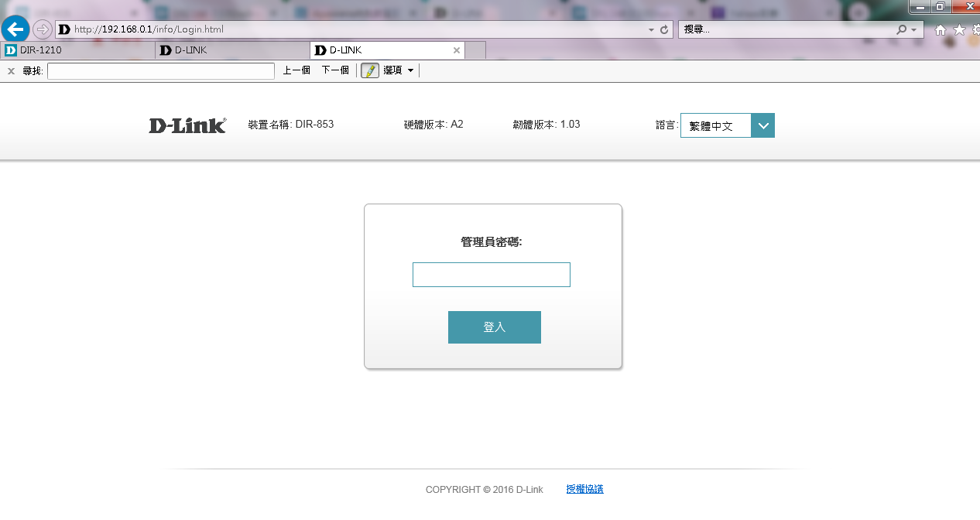Click the 尋找 find text input box
Screen dimensions: 980x520
(161, 71)
